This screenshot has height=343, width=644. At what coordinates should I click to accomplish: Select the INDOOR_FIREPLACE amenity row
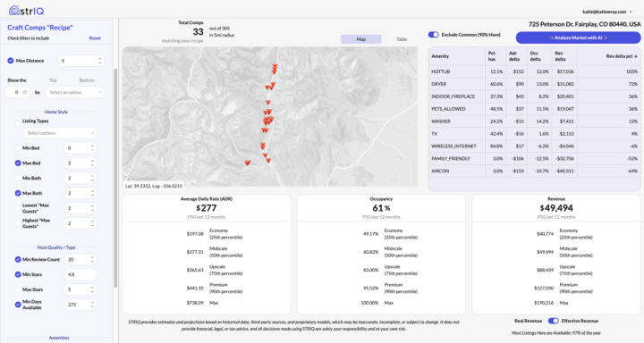pyautogui.click(x=534, y=96)
